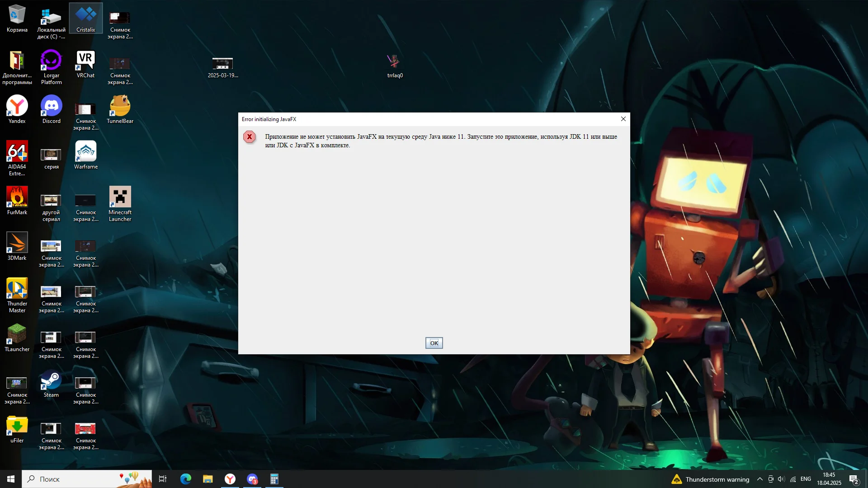
Task: Select the Thunder Master shortcut
Action: 17,296
